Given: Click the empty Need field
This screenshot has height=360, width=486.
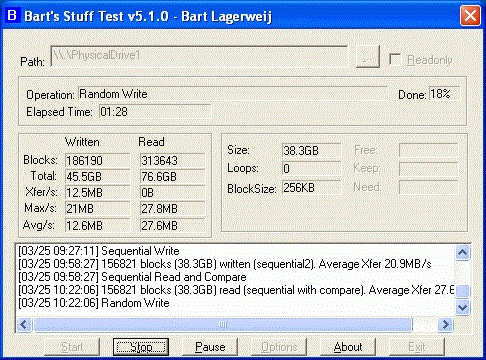Looking at the screenshot, I should (x=428, y=188).
